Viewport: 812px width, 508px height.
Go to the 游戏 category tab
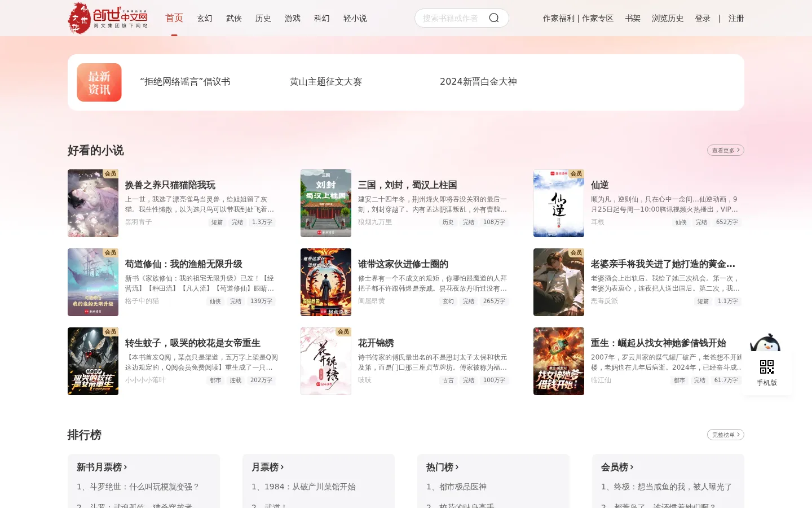point(293,18)
